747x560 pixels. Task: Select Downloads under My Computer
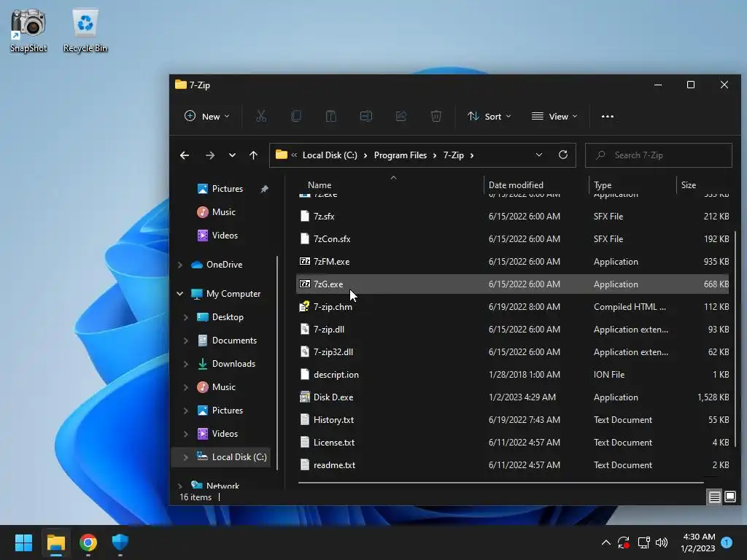233,364
